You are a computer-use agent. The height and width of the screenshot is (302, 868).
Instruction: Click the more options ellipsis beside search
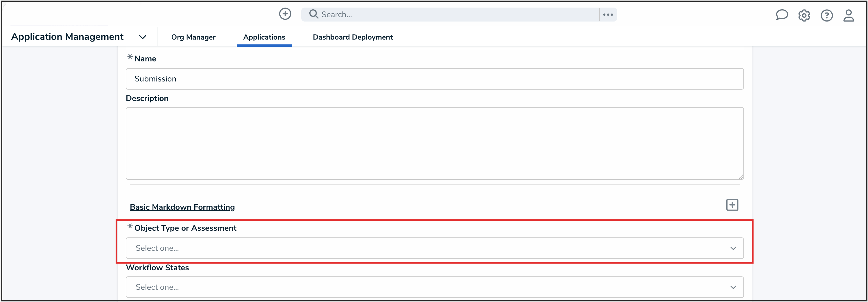coord(608,14)
